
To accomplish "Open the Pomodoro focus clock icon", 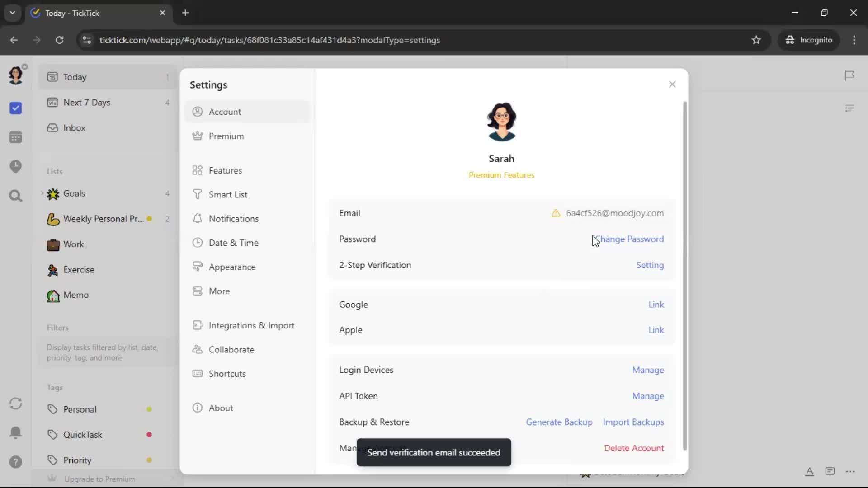I will (15, 166).
